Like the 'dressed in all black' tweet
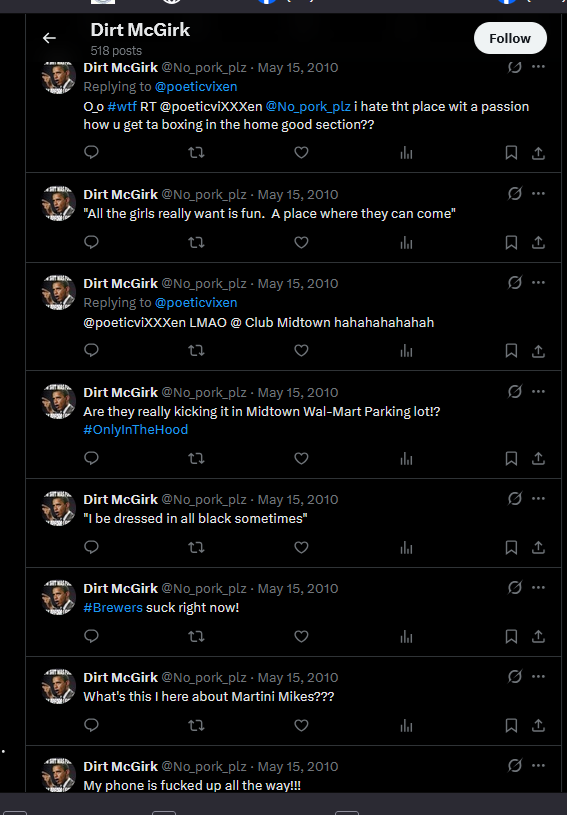This screenshot has height=815, width=567. 301,547
